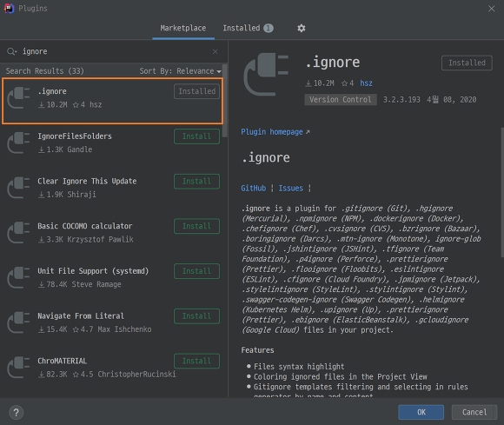
Task: Click the results list vertical scrollbar
Action: [x=225, y=100]
